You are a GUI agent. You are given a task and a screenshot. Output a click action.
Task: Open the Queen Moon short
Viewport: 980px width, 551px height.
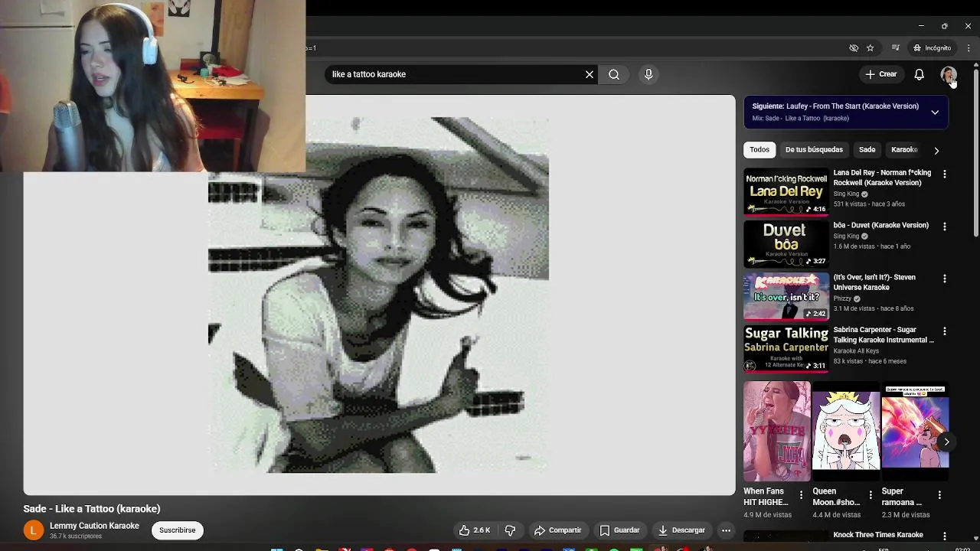(x=845, y=431)
